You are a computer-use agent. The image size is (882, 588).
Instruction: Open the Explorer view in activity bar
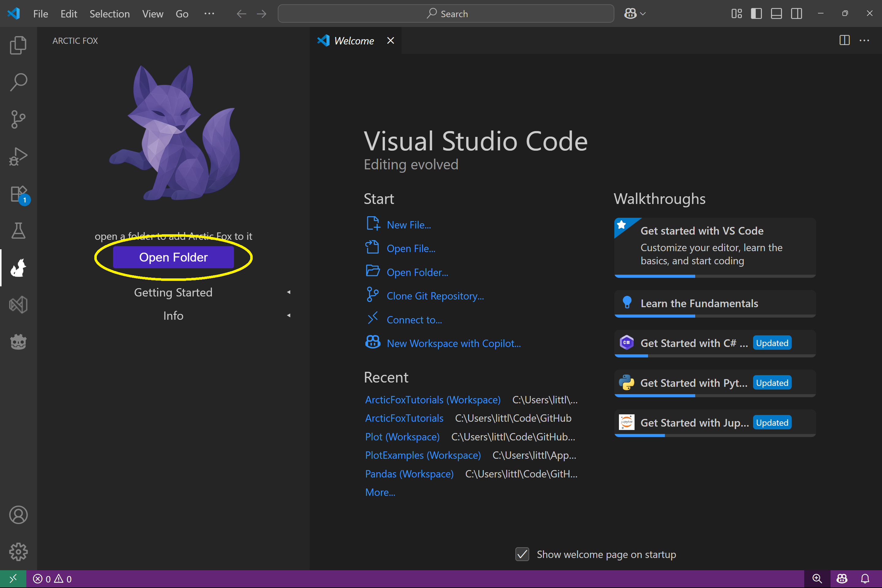coord(18,45)
